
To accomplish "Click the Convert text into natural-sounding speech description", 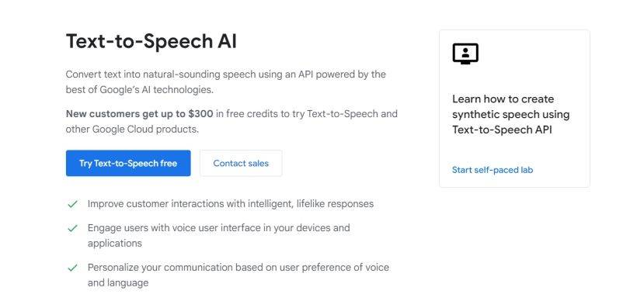I will point(225,82).
